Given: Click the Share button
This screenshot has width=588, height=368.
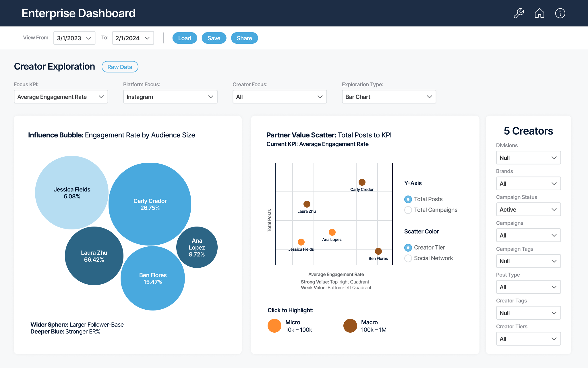Looking at the screenshot, I should (x=244, y=38).
